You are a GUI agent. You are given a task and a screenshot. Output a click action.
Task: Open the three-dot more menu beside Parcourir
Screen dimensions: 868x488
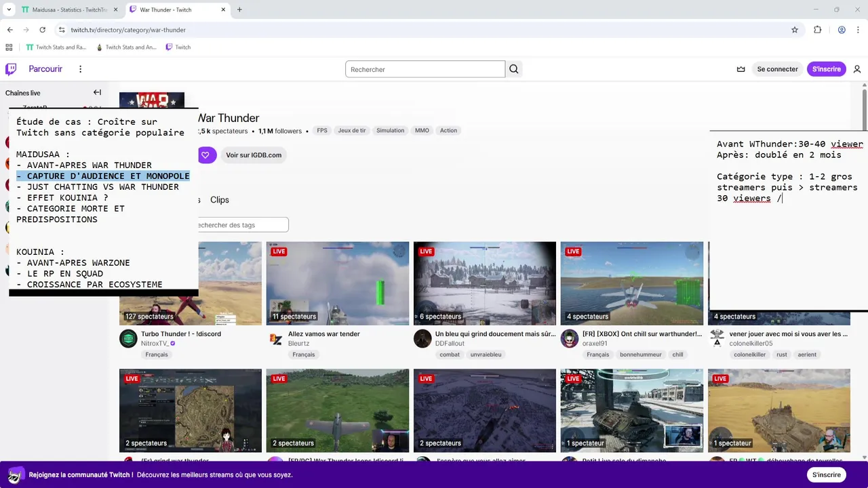(80, 69)
